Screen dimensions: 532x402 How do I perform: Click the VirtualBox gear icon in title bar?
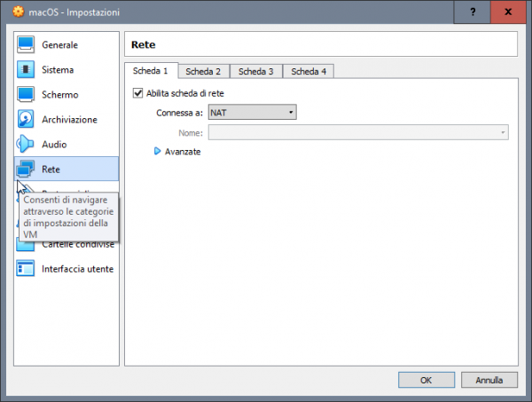coord(19,12)
